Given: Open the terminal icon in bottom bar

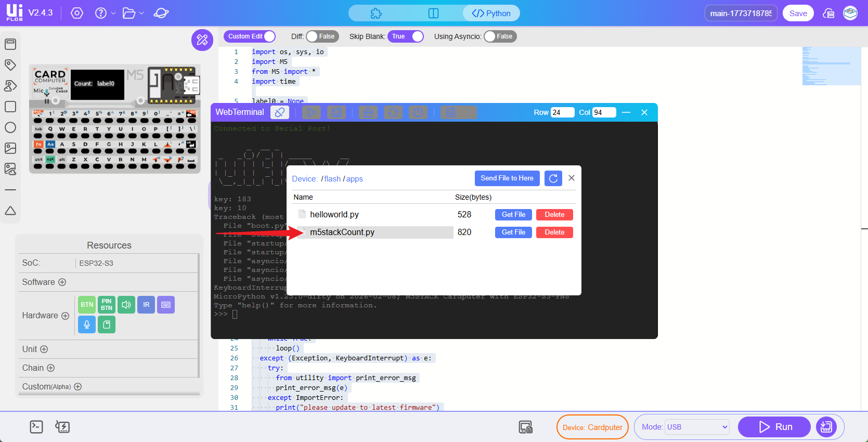Looking at the screenshot, I should pyautogui.click(x=36, y=427).
